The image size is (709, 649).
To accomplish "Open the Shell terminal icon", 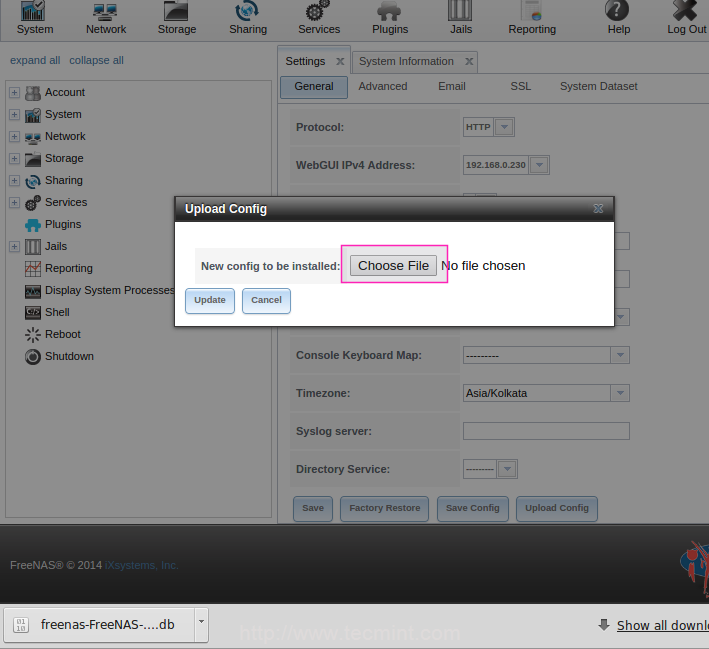I will (33, 313).
